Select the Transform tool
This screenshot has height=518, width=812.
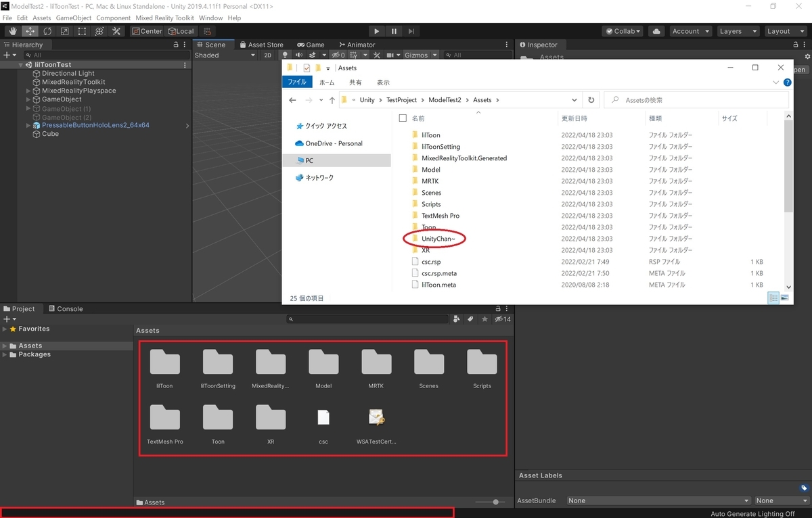[x=99, y=31]
